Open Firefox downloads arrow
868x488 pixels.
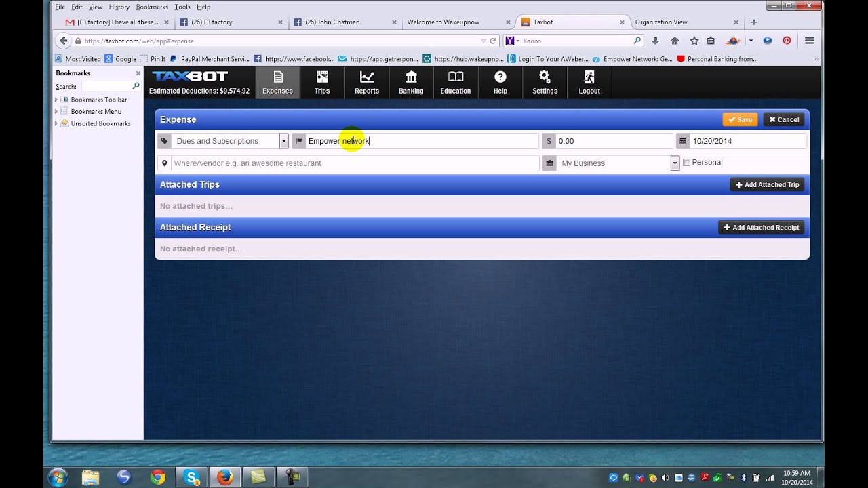click(x=655, y=41)
